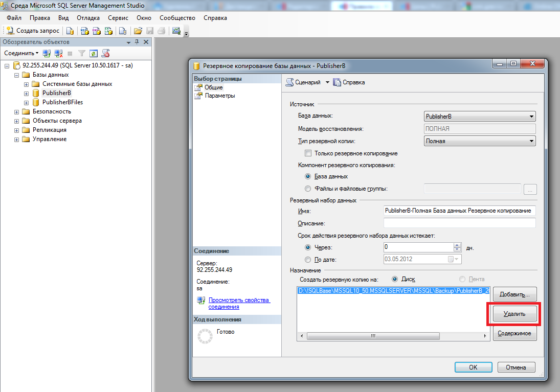
Task: Expand the PublisherBFiles database node
Action: tap(26, 103)
